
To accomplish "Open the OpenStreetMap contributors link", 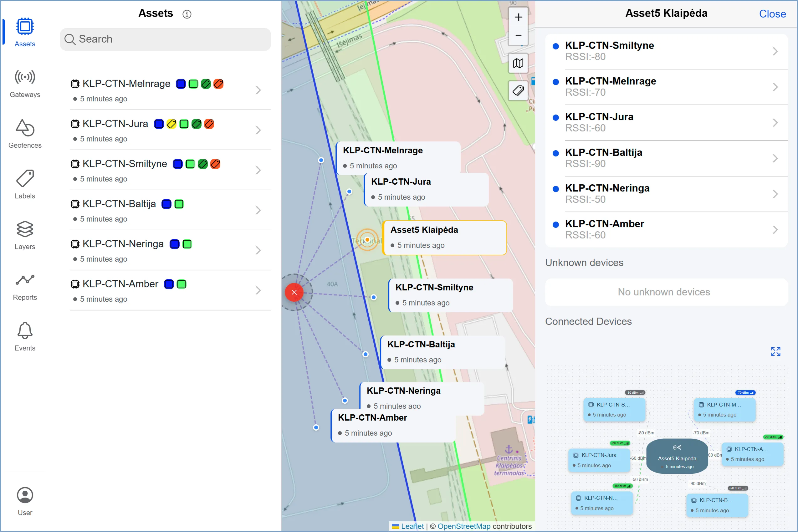I will [x=464, y=526].
